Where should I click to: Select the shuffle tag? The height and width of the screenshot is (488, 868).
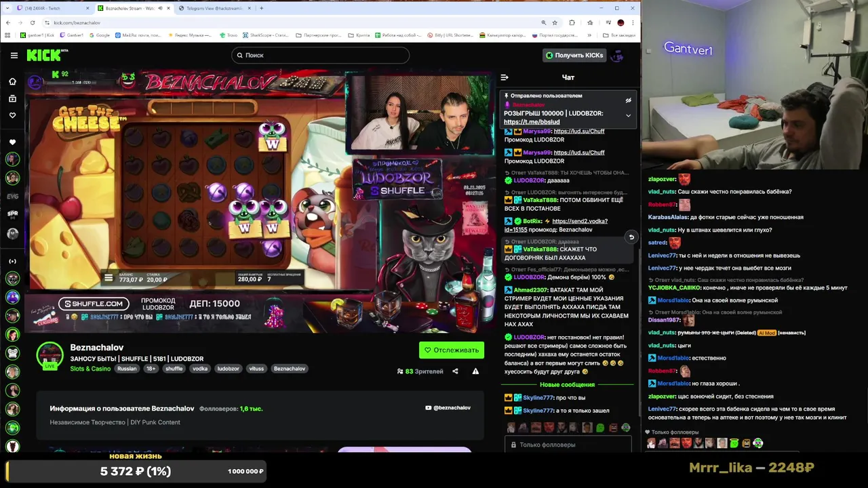[174, 369]
